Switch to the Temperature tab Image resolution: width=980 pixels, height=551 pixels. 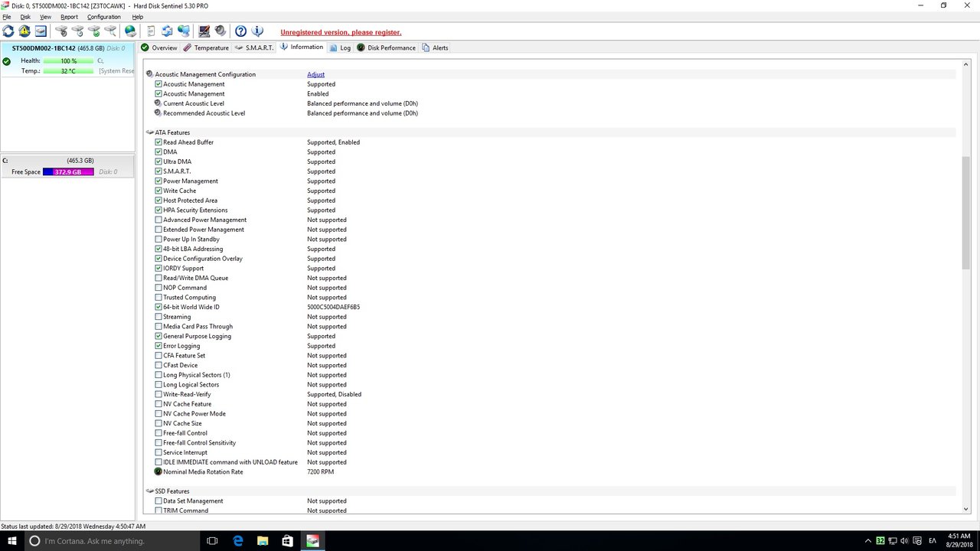[206, 47]
